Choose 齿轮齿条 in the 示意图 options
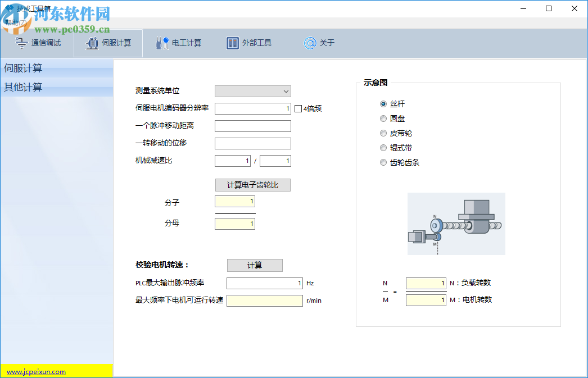 pos(383,162)
